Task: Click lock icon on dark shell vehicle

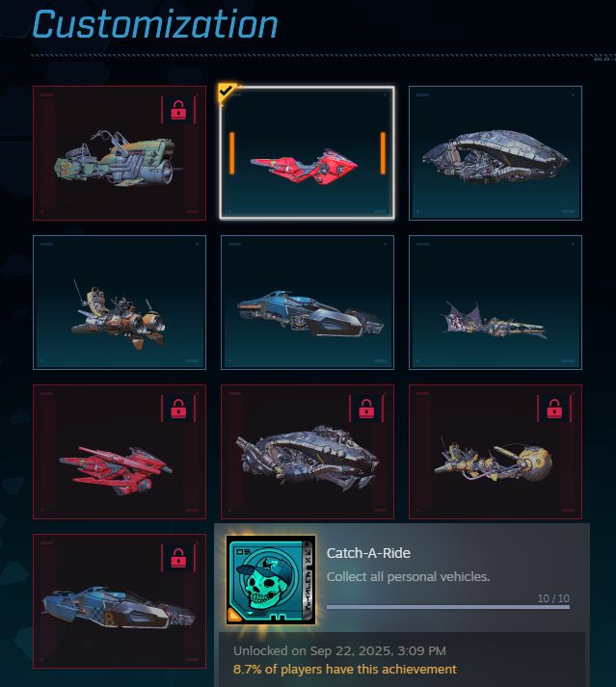Action: (366, 409)
